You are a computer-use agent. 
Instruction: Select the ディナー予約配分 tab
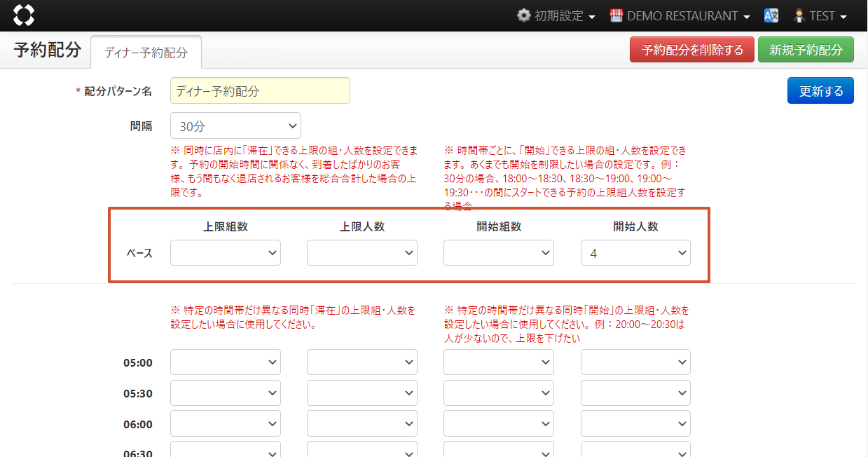click(146, 53)
